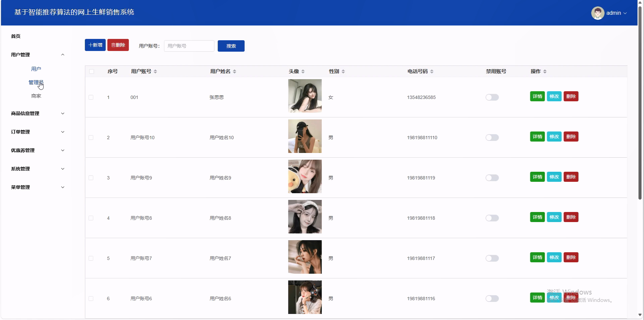Viewport: 644px width, 320px height.
Task: Tick the checkbox for 用户账号6
Action: coord(91,299)
